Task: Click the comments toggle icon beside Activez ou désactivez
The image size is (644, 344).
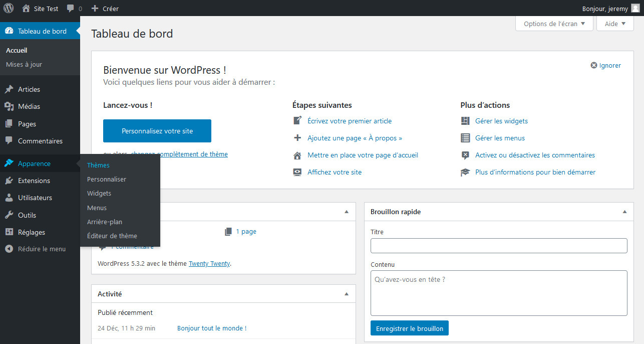Action: (x=465, y=155)
